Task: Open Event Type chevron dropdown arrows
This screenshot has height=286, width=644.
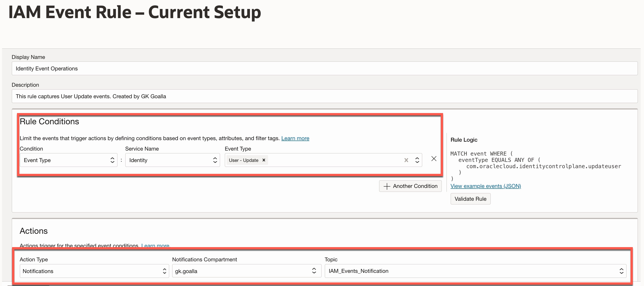Action: 417,160
